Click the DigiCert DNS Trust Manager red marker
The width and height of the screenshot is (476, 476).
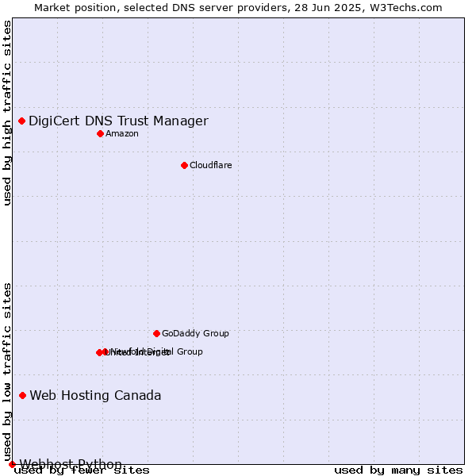pos(22,121)
